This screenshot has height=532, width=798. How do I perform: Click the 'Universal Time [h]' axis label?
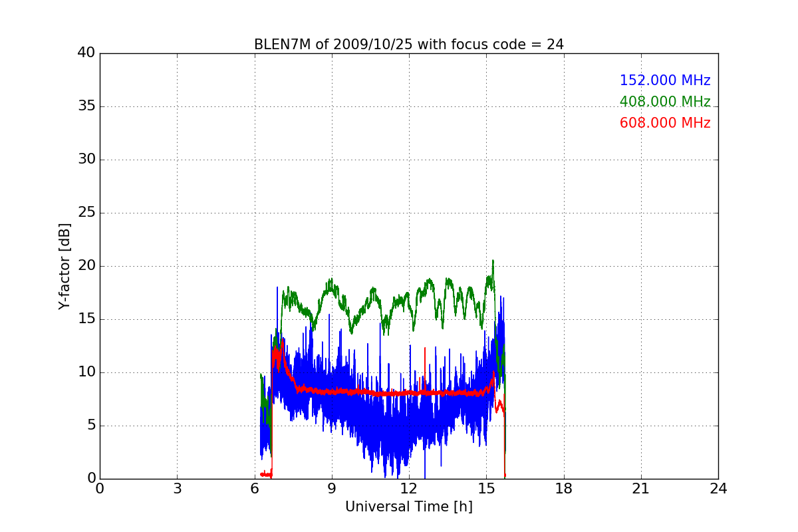(x=409, y=507)
